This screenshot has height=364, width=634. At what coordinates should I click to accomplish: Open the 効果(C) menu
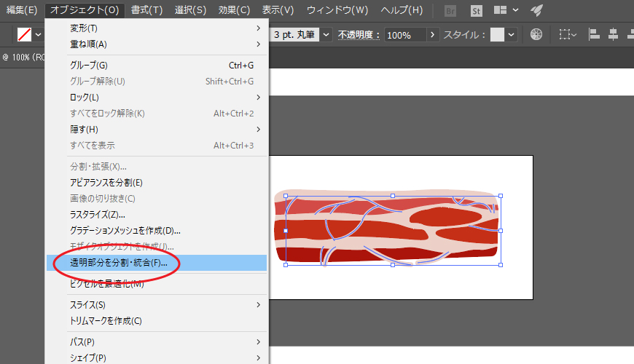click(234, 10)
